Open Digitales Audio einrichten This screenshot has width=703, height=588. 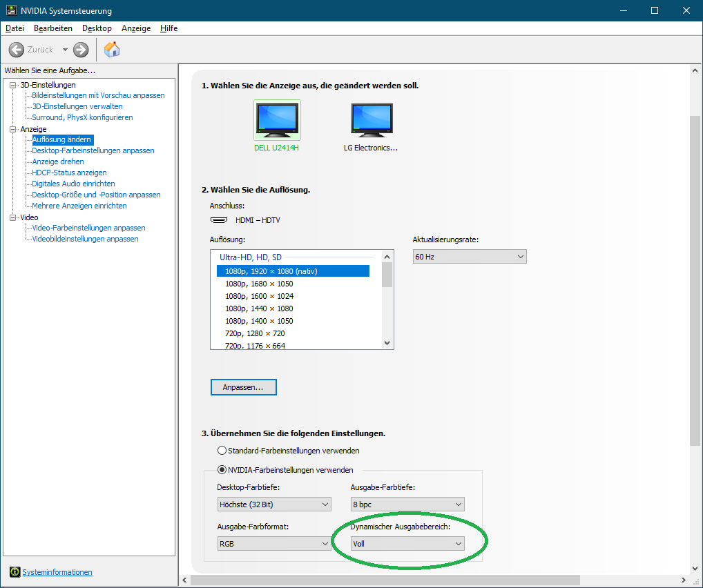(73, 184)
